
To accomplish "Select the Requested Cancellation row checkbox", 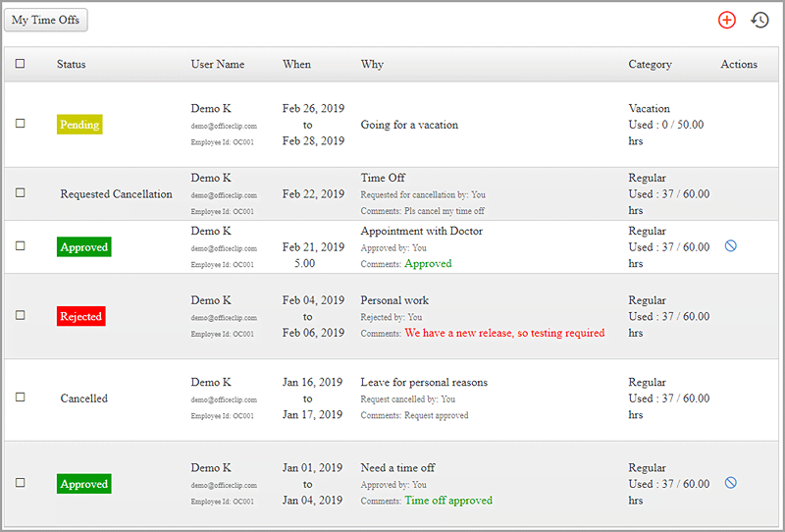I will (21, 193).
